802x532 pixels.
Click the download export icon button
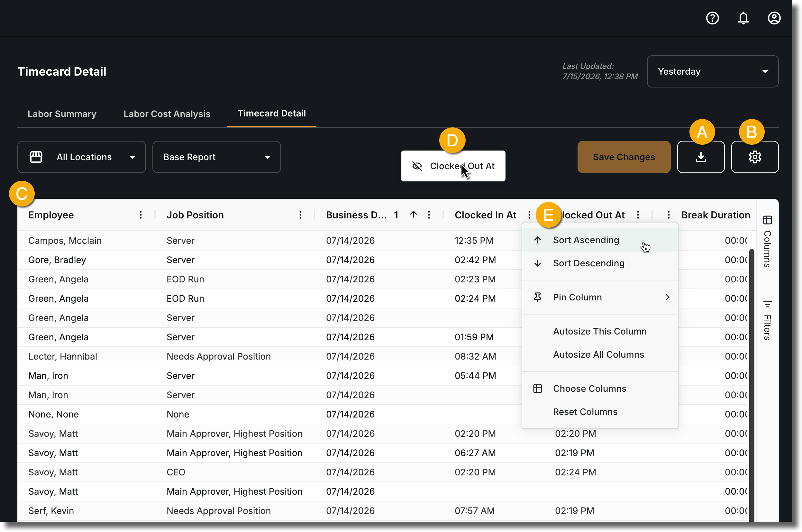tap(701, 157)
